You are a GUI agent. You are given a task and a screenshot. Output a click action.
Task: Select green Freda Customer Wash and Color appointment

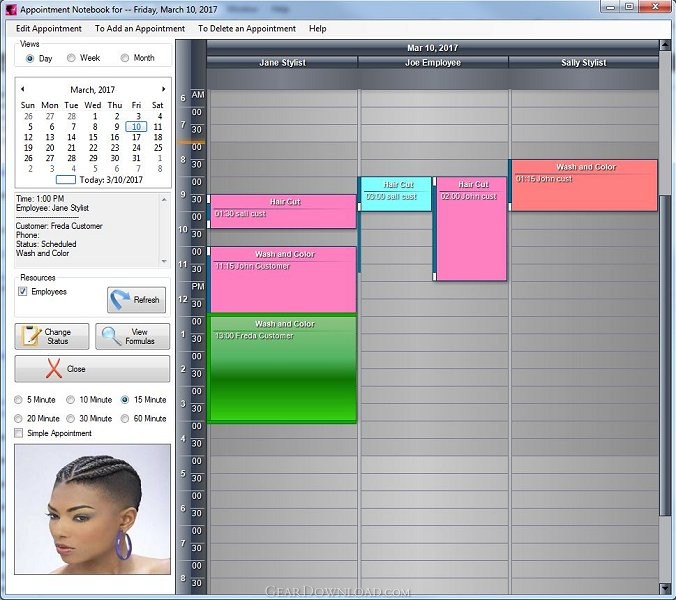[282, 369]
